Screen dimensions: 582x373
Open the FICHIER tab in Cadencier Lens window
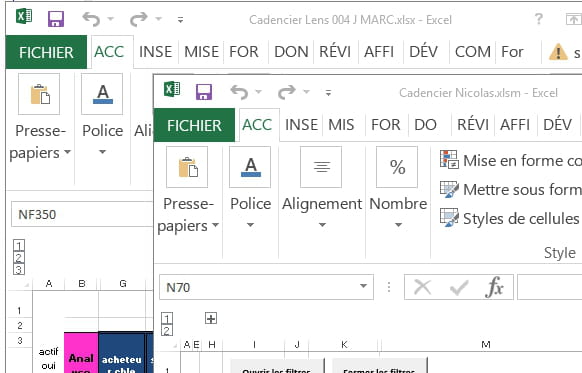46,52
